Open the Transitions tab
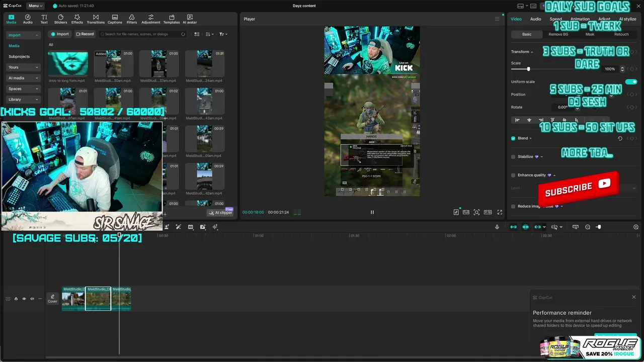The width and height of the screenshot is (644, 362). [96, 19]
